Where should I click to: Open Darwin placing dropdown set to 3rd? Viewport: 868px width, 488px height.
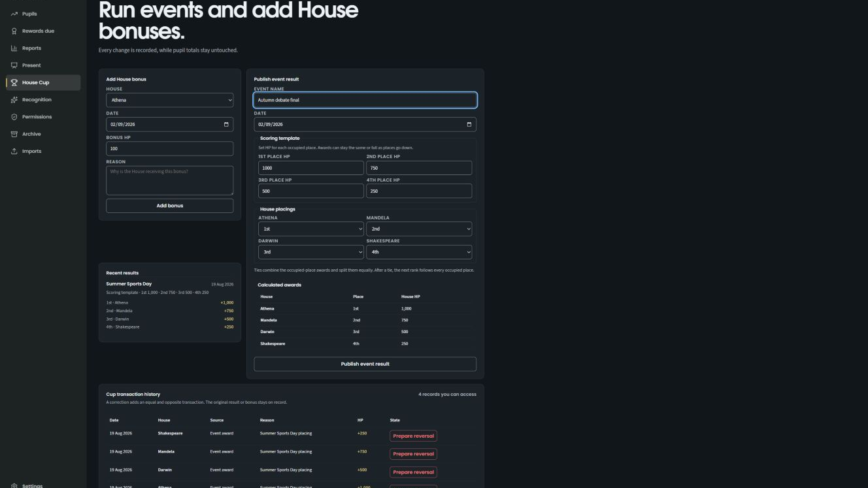click(311, 252)
